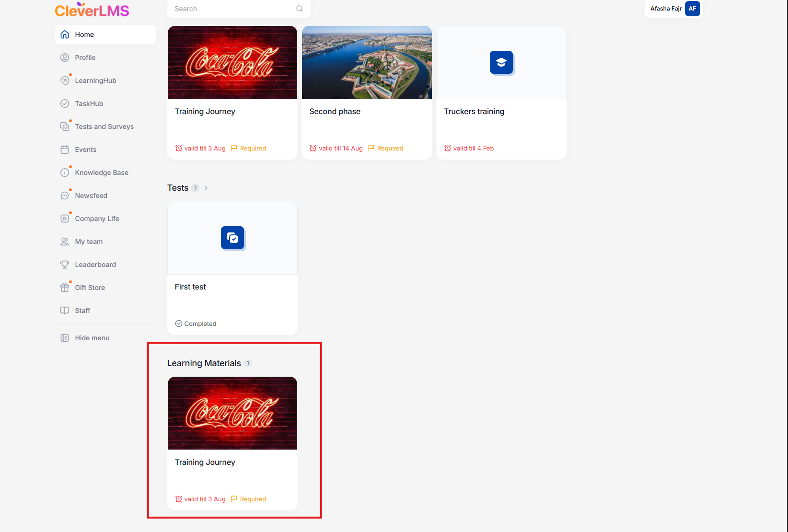
Task: Click the Required flag icon on Second phase
Action: click(x=371, y=148)
